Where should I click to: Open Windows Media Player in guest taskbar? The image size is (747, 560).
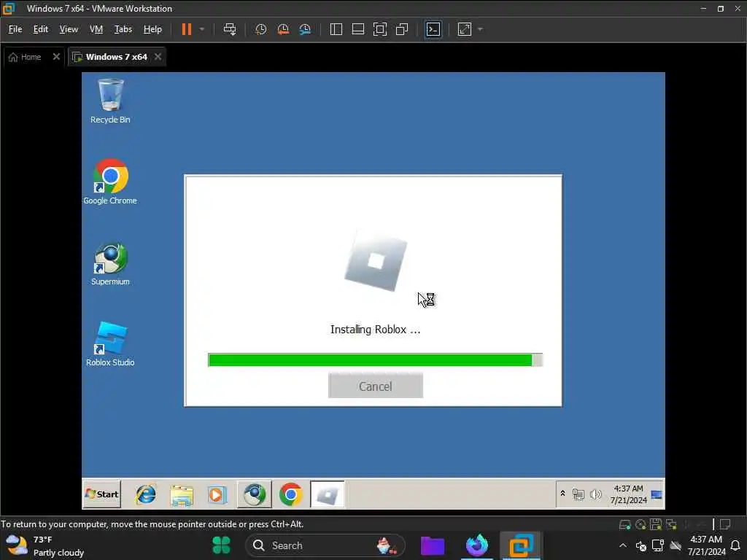(217, 494)
